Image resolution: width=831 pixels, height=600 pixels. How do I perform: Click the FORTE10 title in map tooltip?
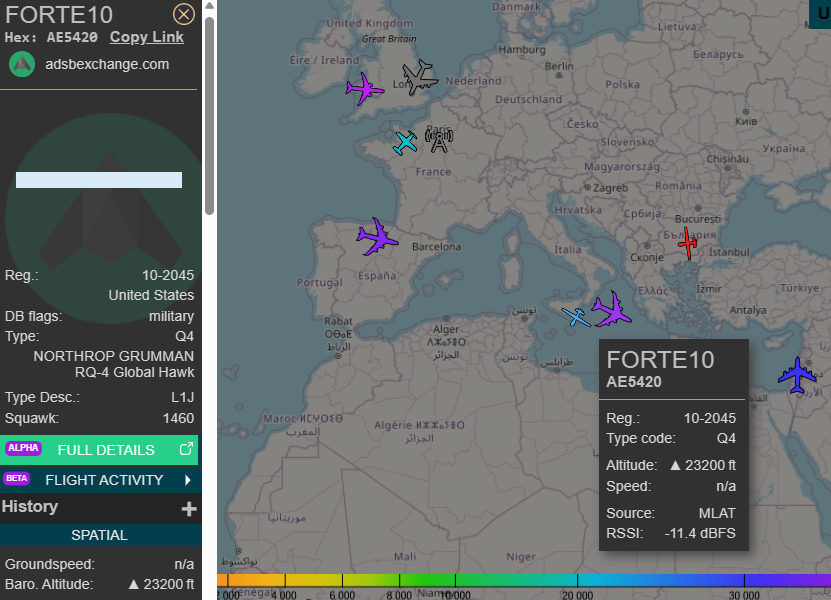[660, 360]
